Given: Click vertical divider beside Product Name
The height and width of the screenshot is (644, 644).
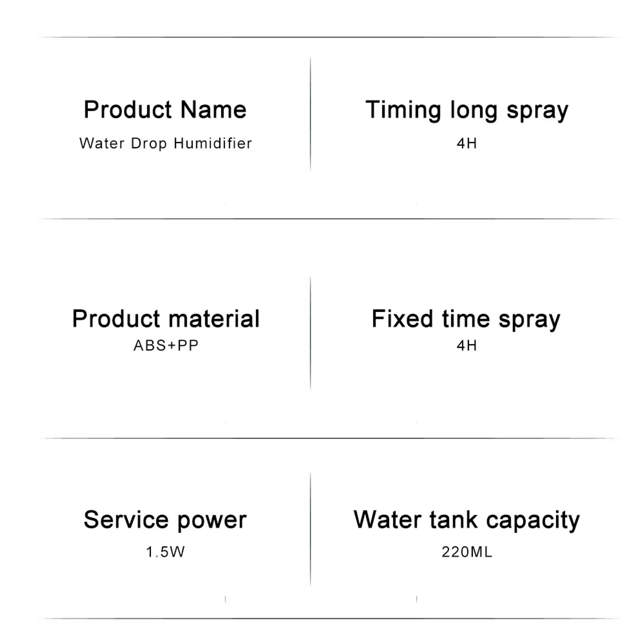Looking at the screenshot, I should pos(310,114).
